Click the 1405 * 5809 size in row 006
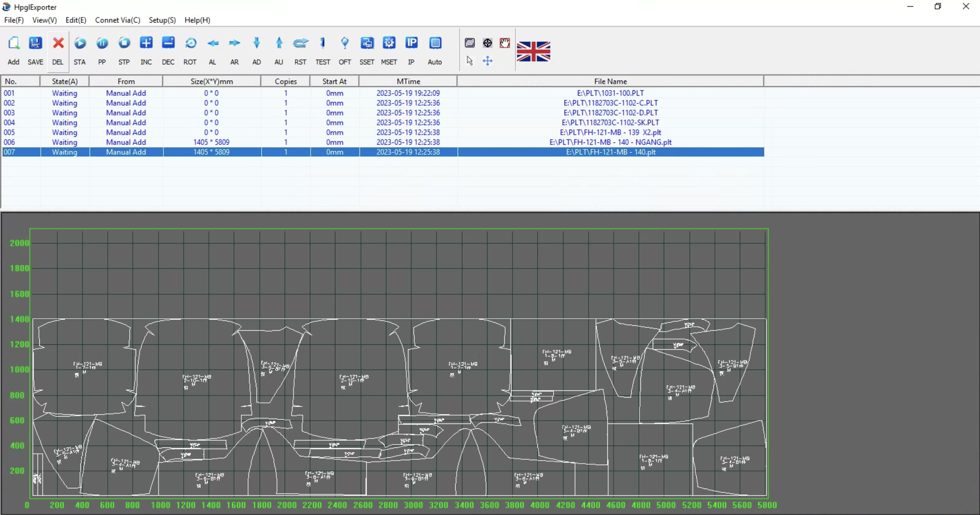 pos(212,142)
